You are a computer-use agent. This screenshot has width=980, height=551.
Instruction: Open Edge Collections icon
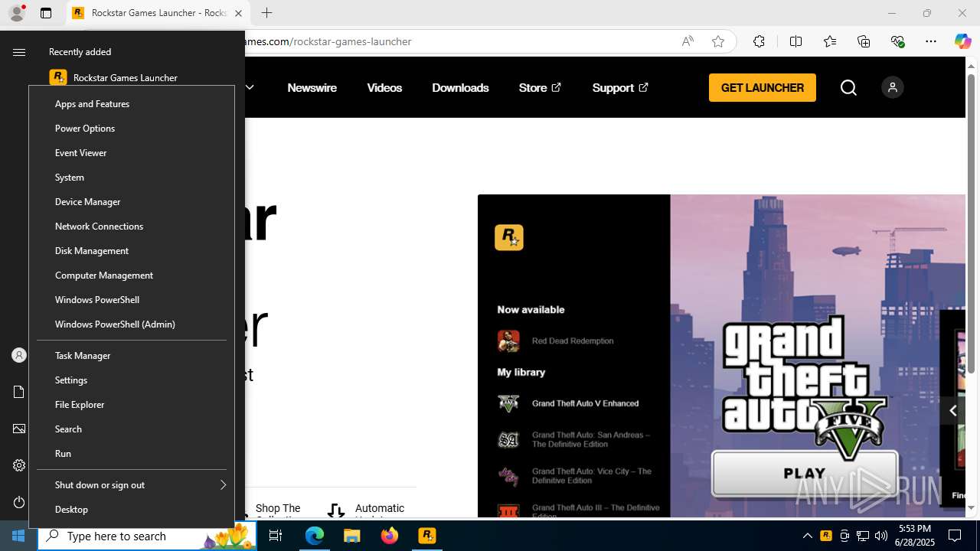pos(864,41)
